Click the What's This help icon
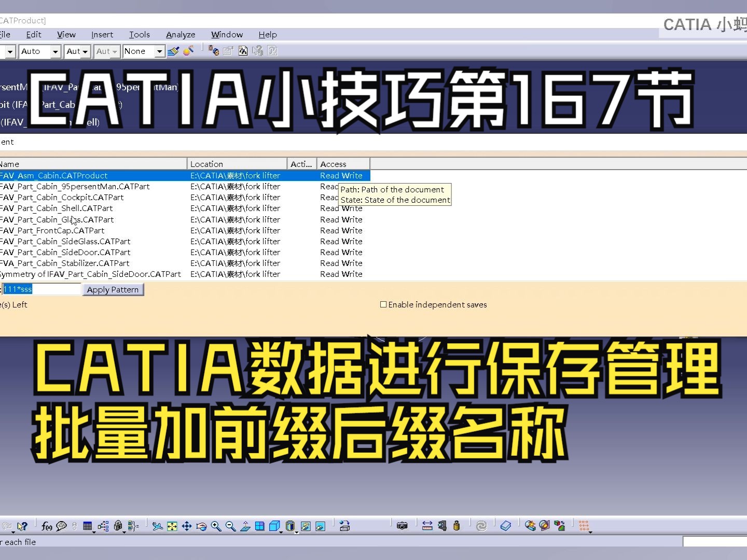The width and height of the screenshot is (747, 560). point(22,526)
